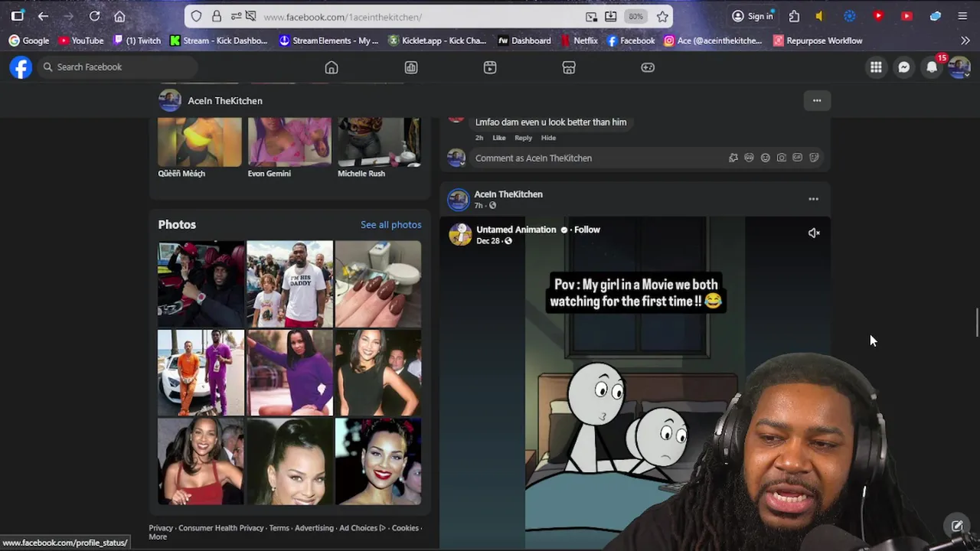Hide the 'look better than him' comment
The image size is (980, 551).
[x=548, y=138]
